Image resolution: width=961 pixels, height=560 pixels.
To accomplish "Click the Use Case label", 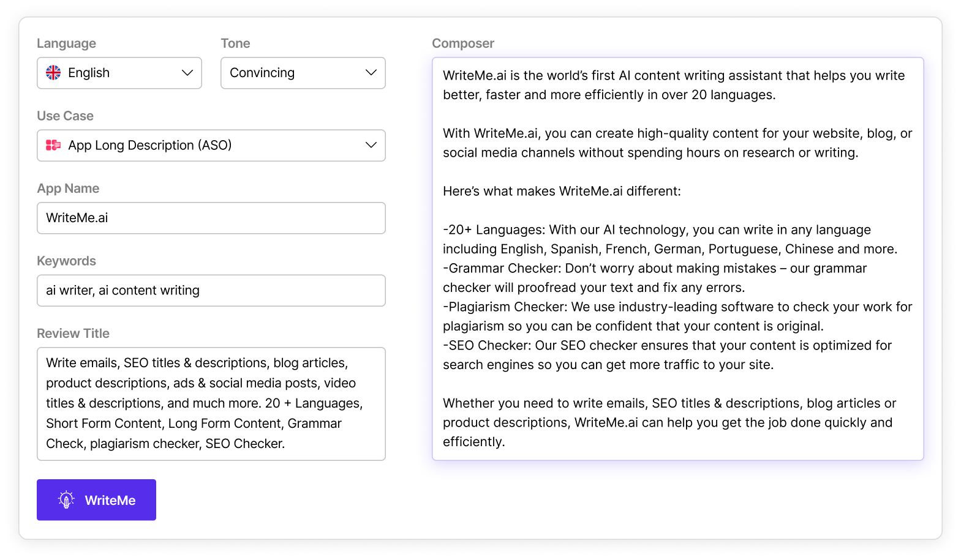I will (65, 116).
